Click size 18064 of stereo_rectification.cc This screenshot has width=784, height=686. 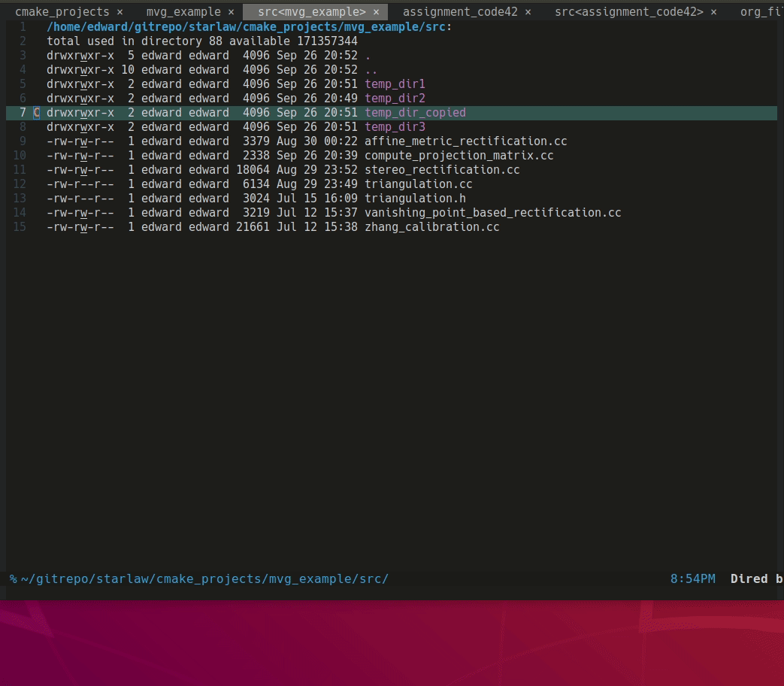tap(253, 170)
